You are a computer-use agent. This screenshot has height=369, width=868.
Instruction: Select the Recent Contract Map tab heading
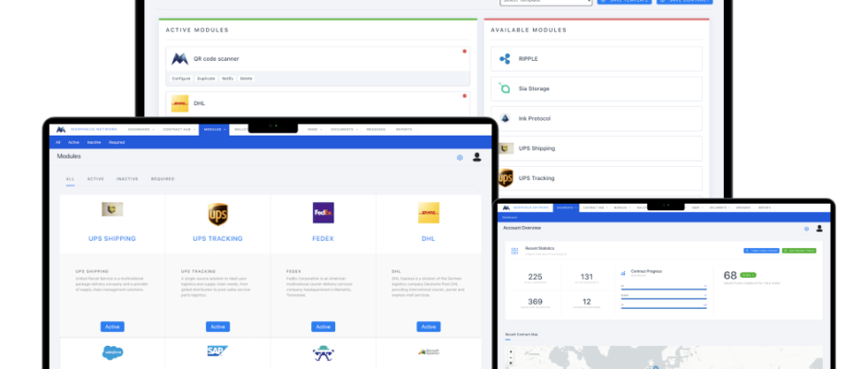[x=521, y=335]
